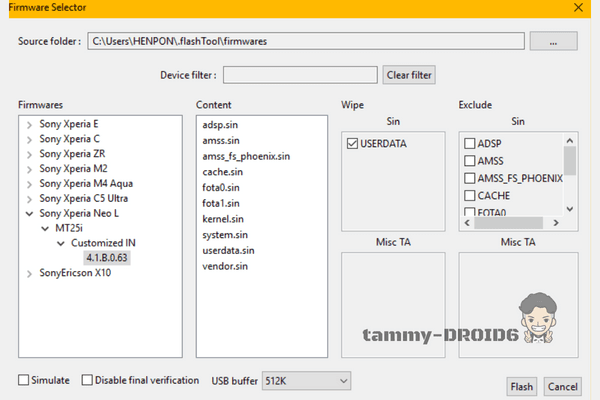
Task: Enable Disable final verification checkbox
Action: pos(87,380)
